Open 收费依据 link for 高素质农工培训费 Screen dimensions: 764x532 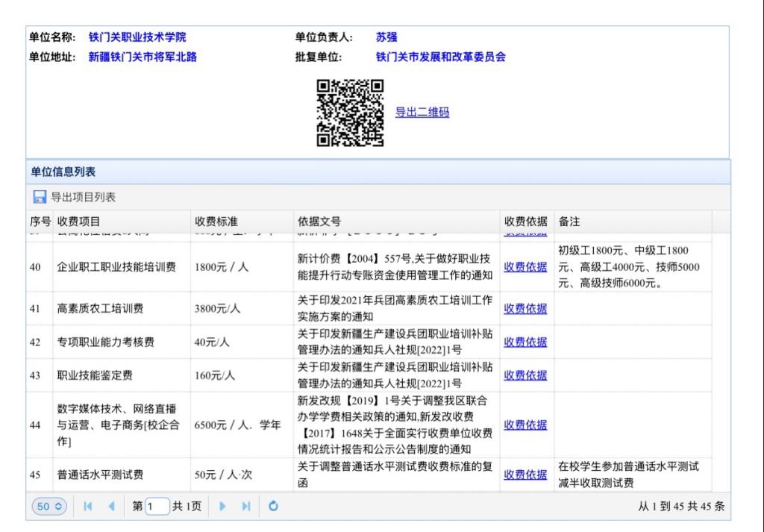click(x=525, y=308)
